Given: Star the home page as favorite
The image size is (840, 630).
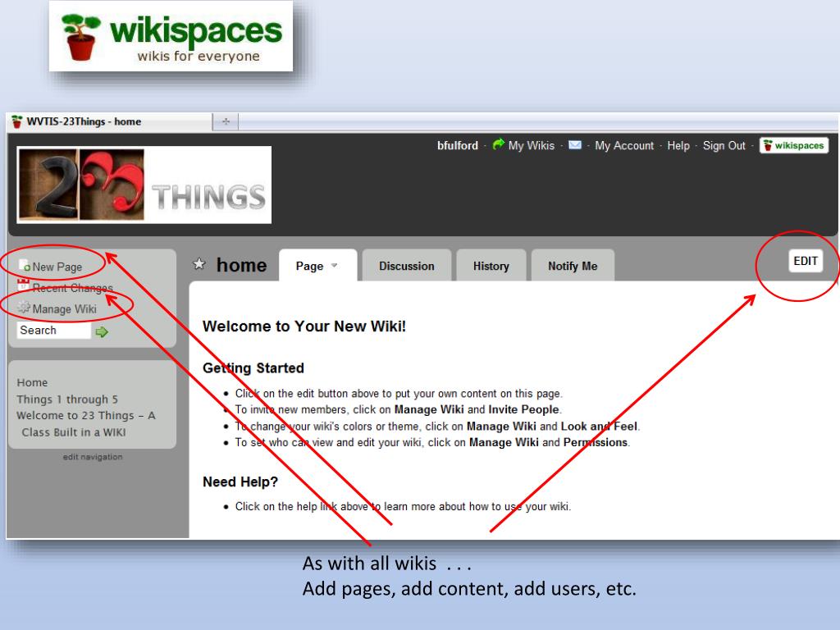Looking at the screenshot, I should click(x=199, y=264).
